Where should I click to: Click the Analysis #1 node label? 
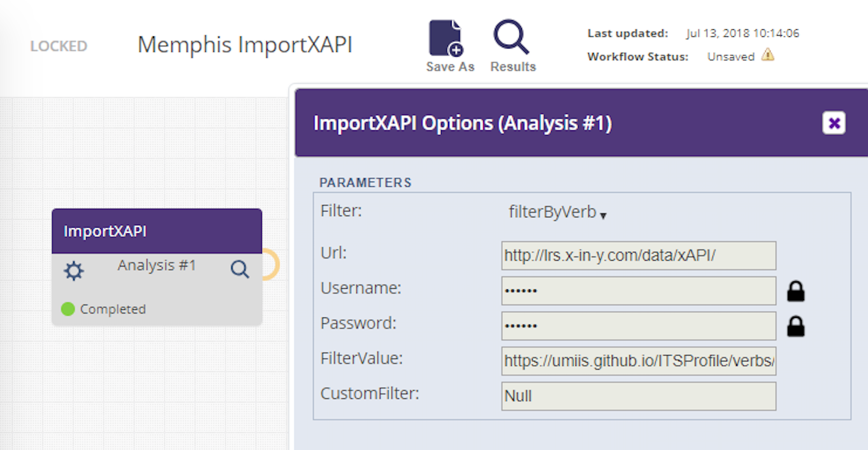157,265
